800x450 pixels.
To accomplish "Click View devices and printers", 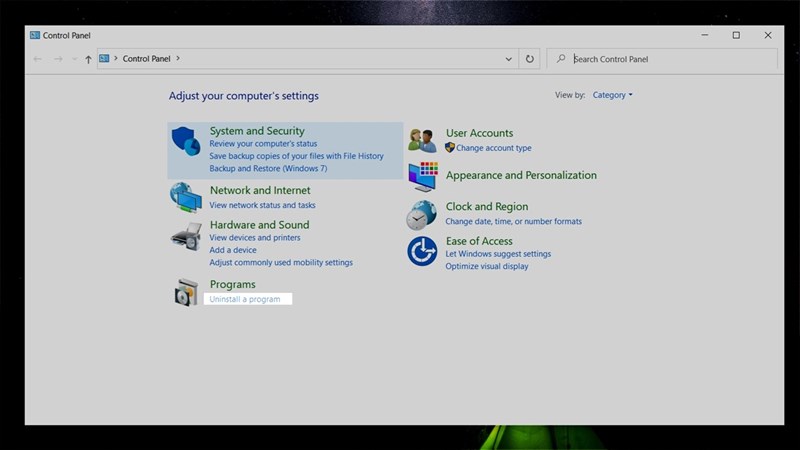I will (x=255, y=238).
